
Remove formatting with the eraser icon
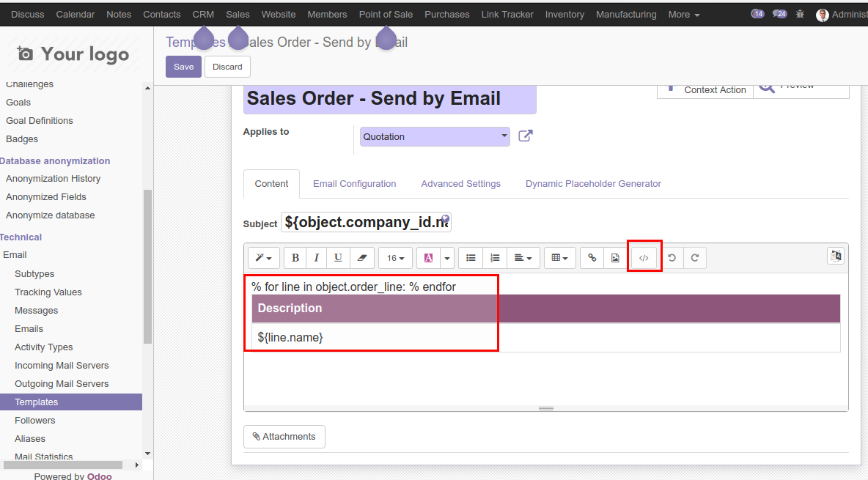[x=361, y=256]
